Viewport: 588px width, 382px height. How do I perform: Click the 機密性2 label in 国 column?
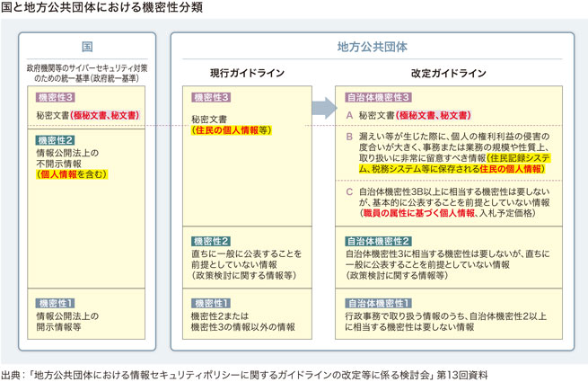pos(56,140)
